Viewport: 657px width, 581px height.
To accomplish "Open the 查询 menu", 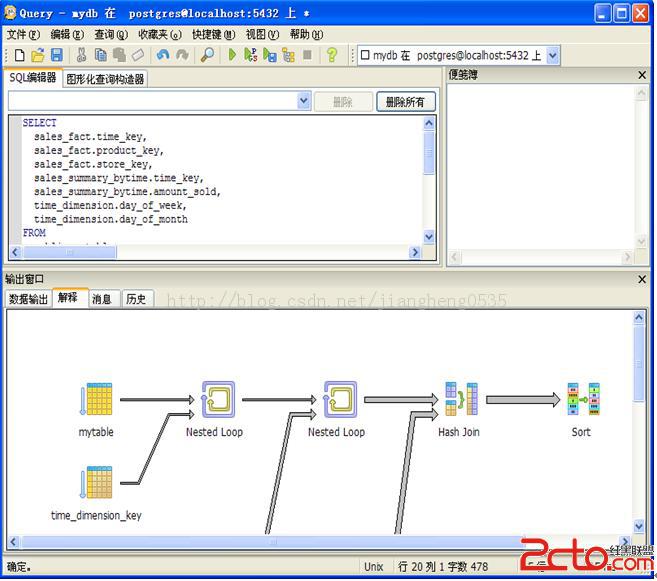I will 110,34.
